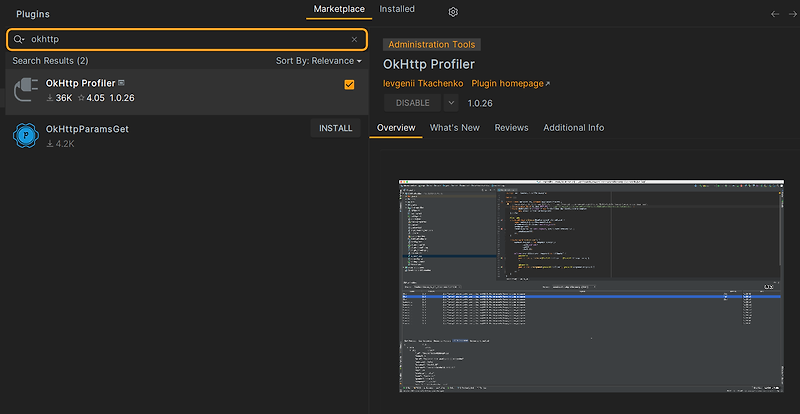
Task: Open the Sort By Relevance dropdown
Action: [x=319, y=61]
